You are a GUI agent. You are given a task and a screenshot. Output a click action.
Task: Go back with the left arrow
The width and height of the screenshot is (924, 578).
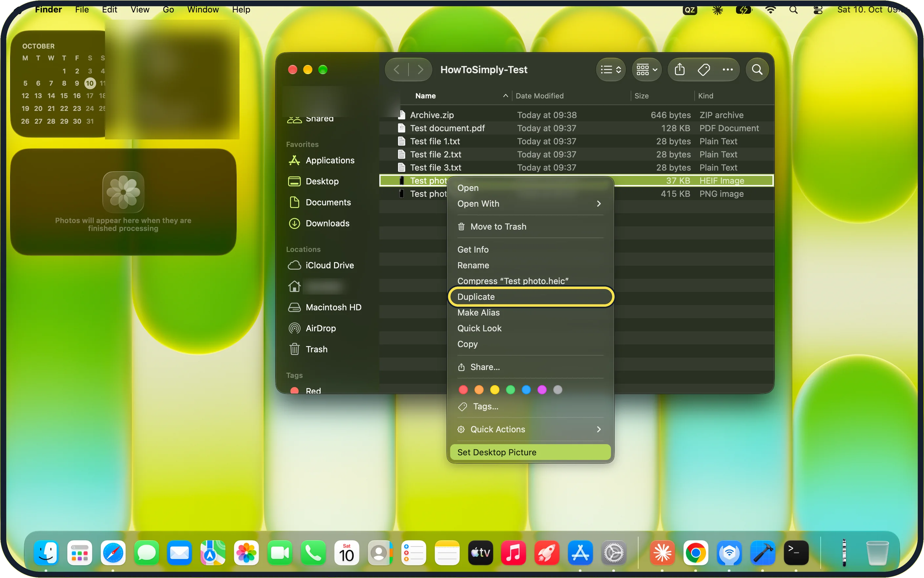click(x=396, y=70)
